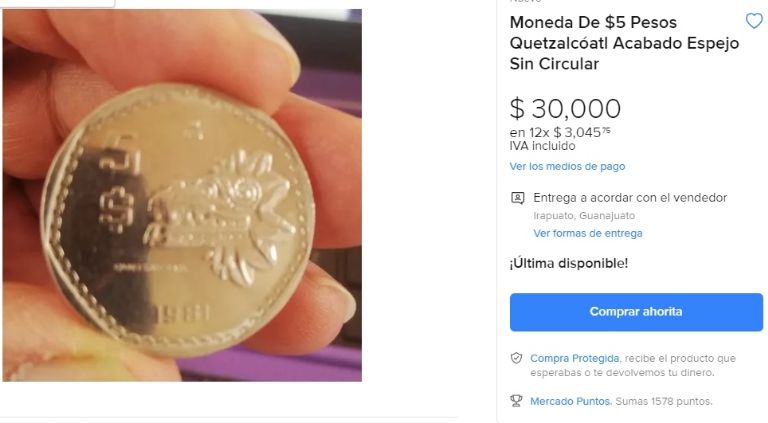Click the $ 30,000 price
Screen dimensions: 768x423
tap(565, 108)
